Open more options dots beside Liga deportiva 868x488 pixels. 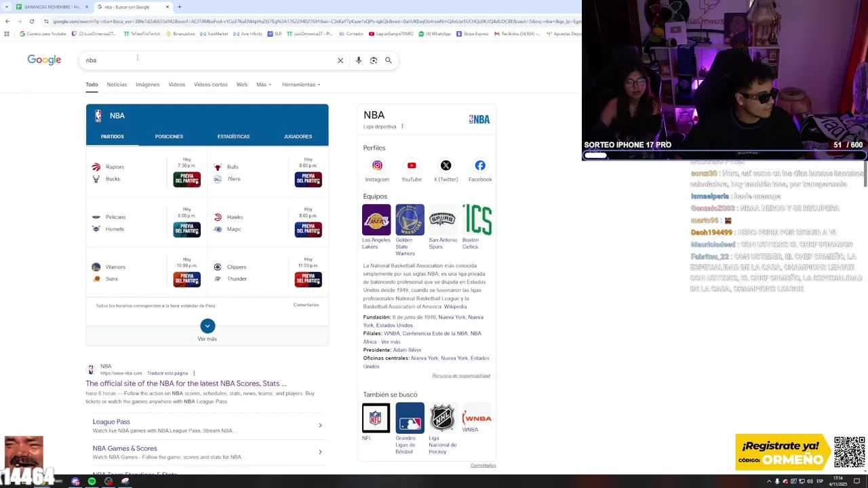(402, 126)
